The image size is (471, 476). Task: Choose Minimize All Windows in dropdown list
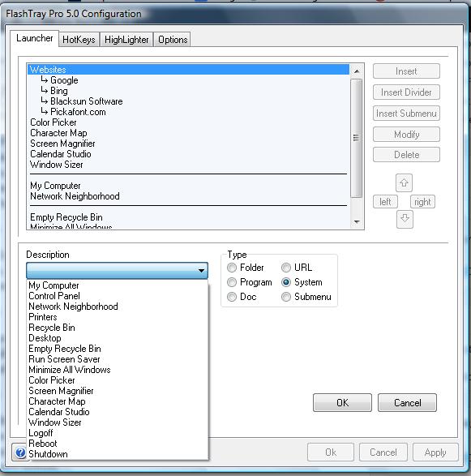pos(118,370)
